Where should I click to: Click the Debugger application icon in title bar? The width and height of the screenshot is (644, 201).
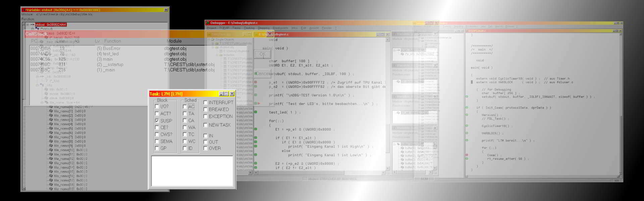(x=208, y=23)
